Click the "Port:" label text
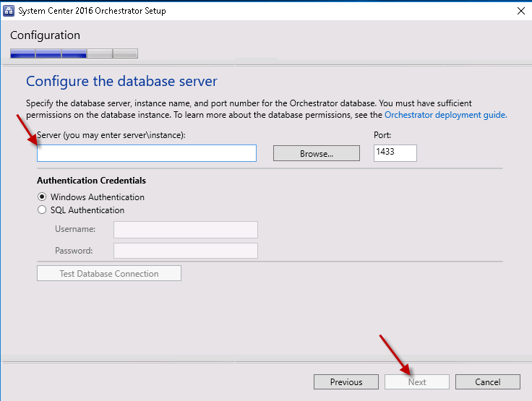The width and height of the screenshot is (532, 401). tap(382, 135)
